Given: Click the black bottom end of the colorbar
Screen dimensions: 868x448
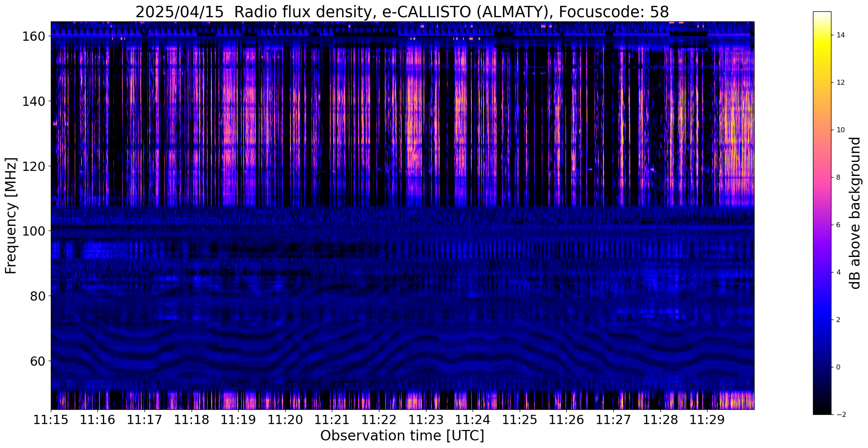Looking at the screenshot, I should pos(822,409).
